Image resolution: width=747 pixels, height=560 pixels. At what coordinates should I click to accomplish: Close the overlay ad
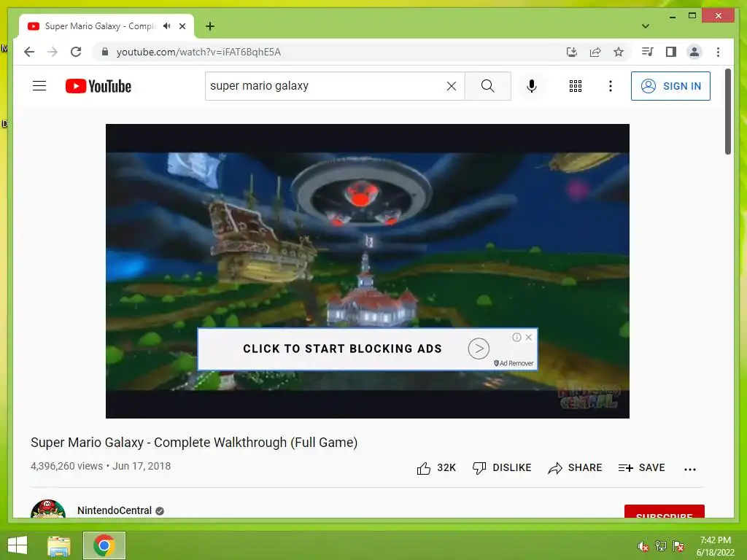[x=528, y=337]
